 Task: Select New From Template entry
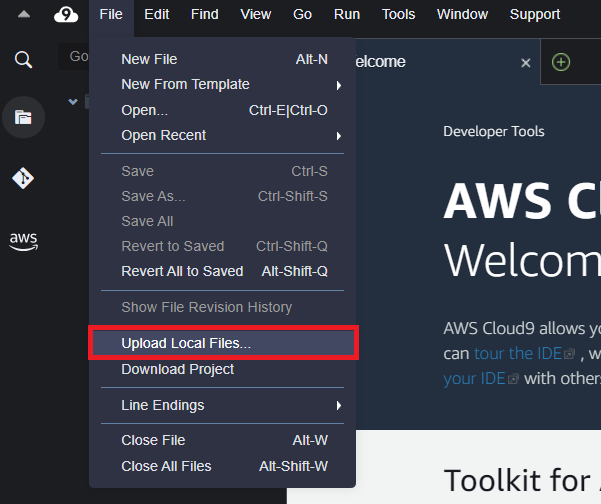pos(222,84)
